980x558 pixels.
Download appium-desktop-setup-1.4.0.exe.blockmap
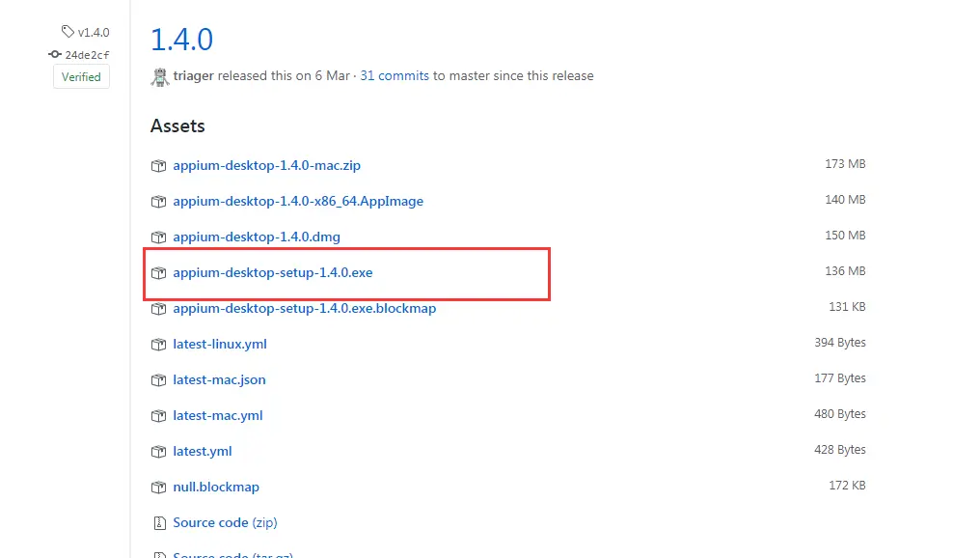(x=305, y=308)
